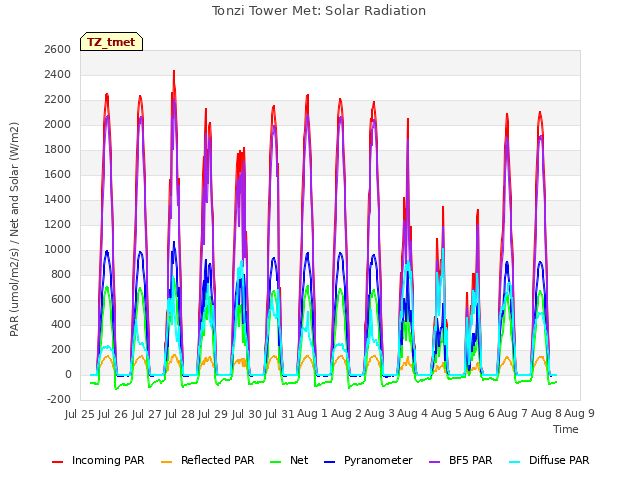Image resolution: width=640 pixels, height=480 pixels.
Task: Click the tallest red Incoming PAR peak near 2400
Action: [174, 72]
